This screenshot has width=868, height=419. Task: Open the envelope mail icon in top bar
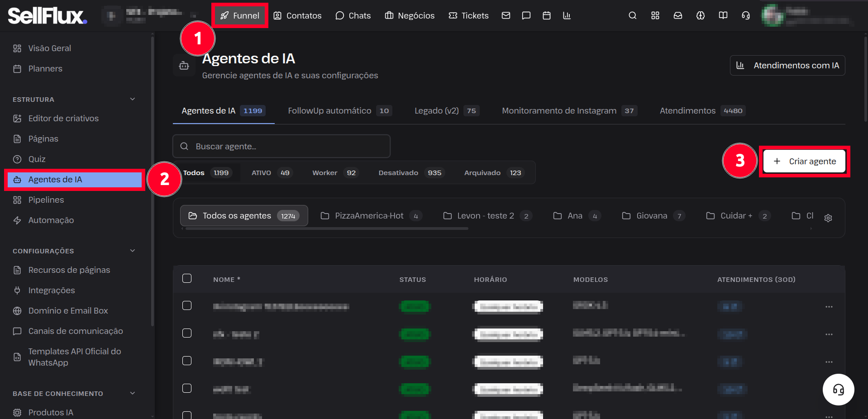point(506,15)
